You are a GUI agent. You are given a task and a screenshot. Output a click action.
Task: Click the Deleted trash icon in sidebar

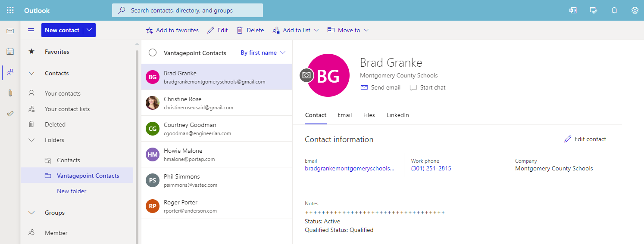tap(31, 124)
